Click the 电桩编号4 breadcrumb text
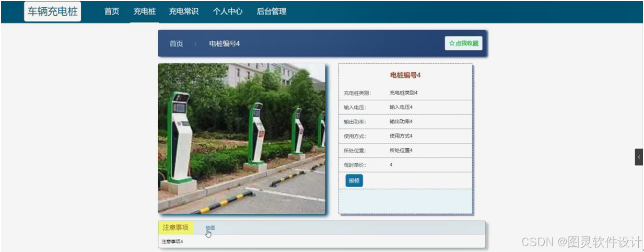 click(x=224, y=44)
